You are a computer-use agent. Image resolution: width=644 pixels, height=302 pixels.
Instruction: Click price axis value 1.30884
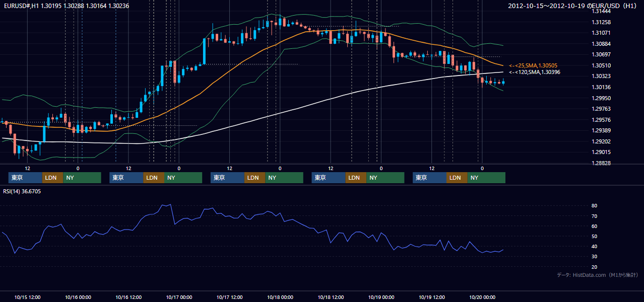coord(601,44)
